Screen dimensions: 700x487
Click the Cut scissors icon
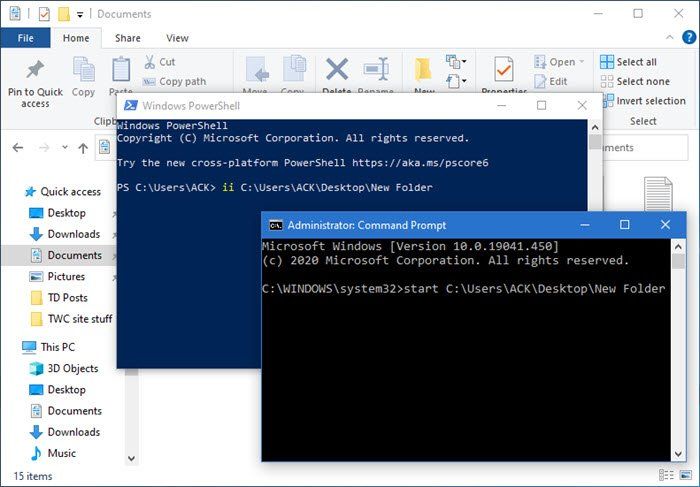tap(150, 62)
